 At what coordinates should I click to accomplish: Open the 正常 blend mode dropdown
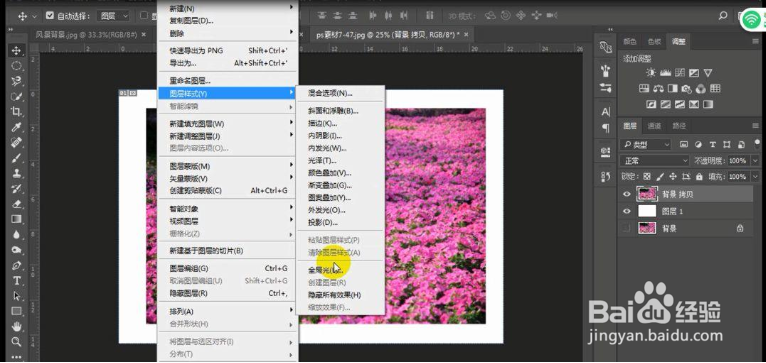click(655, 161)
